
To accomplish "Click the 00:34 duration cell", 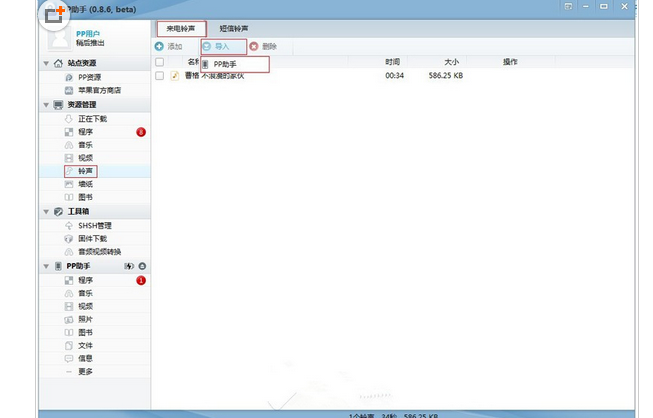I will (x=394, y=76).
